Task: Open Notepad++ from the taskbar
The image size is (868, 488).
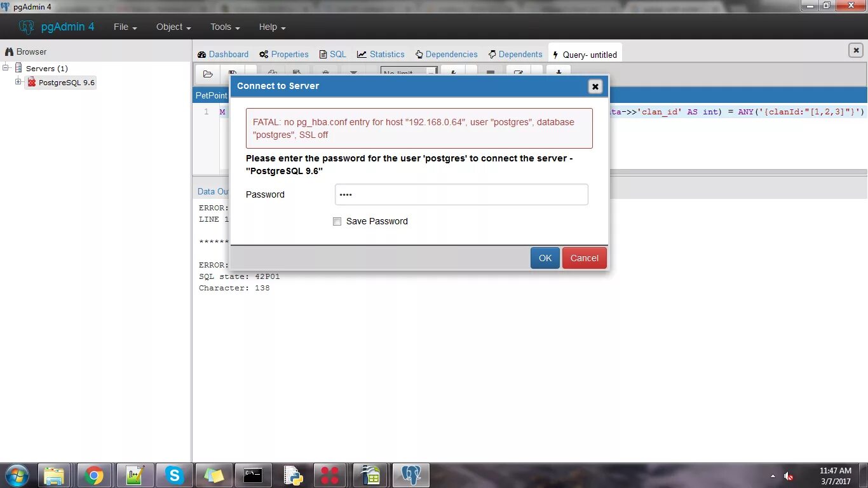Action: pos(135,475)
